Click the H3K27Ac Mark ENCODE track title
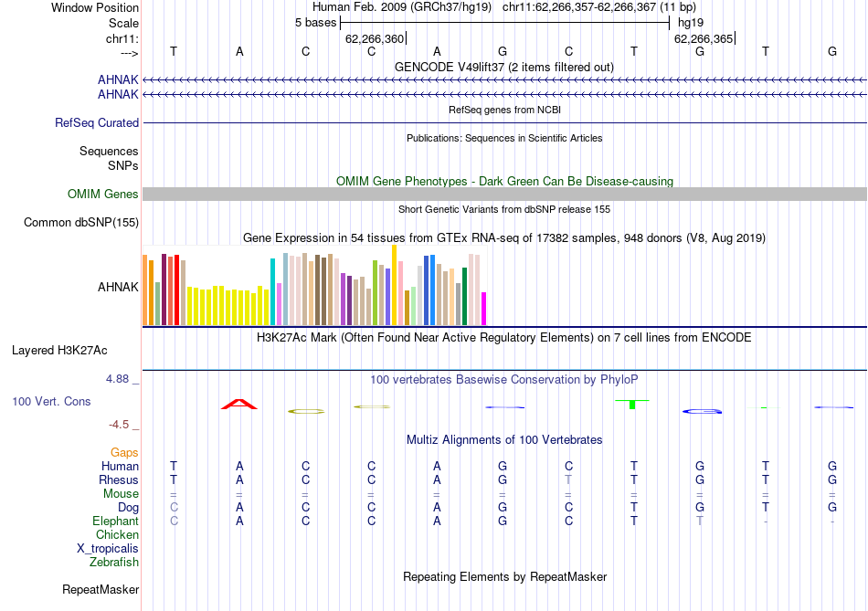The height and width of the screenshot is (611, 868). [x=504, y=338]
